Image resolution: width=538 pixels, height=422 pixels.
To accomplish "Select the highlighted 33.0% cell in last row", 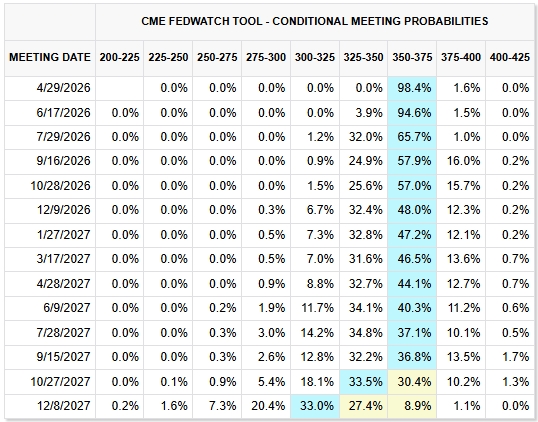I will 315,406.
